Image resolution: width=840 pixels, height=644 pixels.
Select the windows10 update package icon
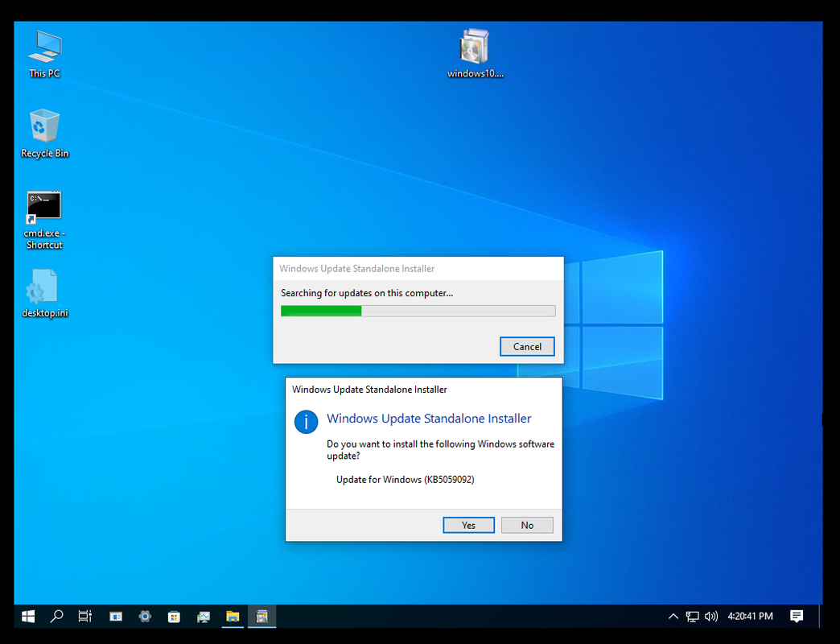click(476, 54)
